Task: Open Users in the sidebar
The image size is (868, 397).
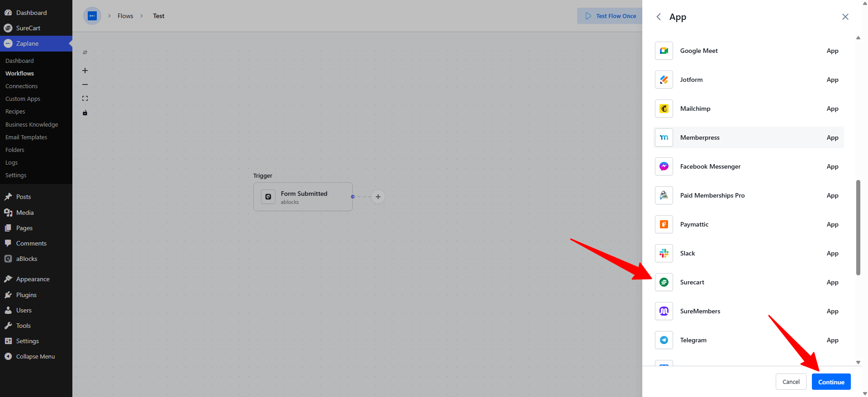Action: pyautogui.click(x=36, y=310)
